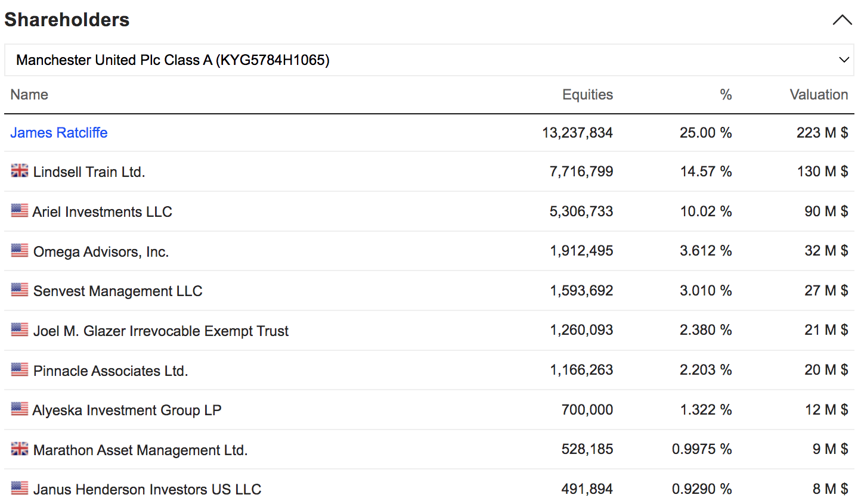Click the Equities column header
The width and height of the screenshot is (861, 504).
[587, 95]
